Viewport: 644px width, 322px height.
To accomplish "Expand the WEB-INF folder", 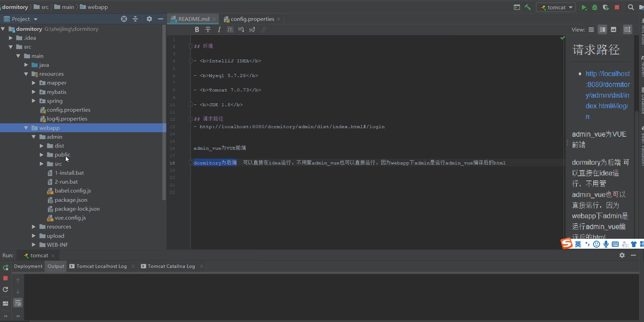I will 34,245.
